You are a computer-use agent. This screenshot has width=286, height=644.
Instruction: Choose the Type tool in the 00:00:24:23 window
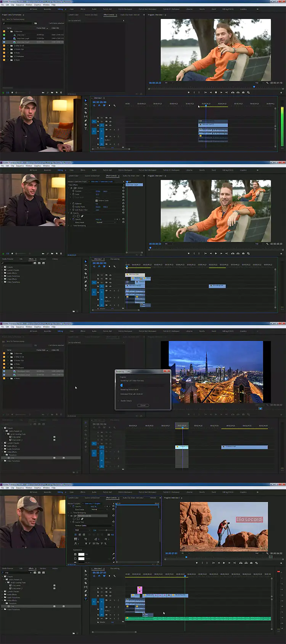(x=85, y=129)
